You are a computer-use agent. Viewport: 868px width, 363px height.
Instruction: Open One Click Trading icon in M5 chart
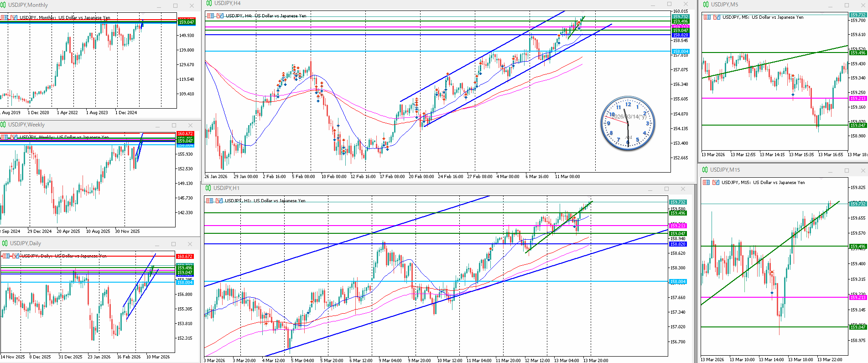[717, 17]
